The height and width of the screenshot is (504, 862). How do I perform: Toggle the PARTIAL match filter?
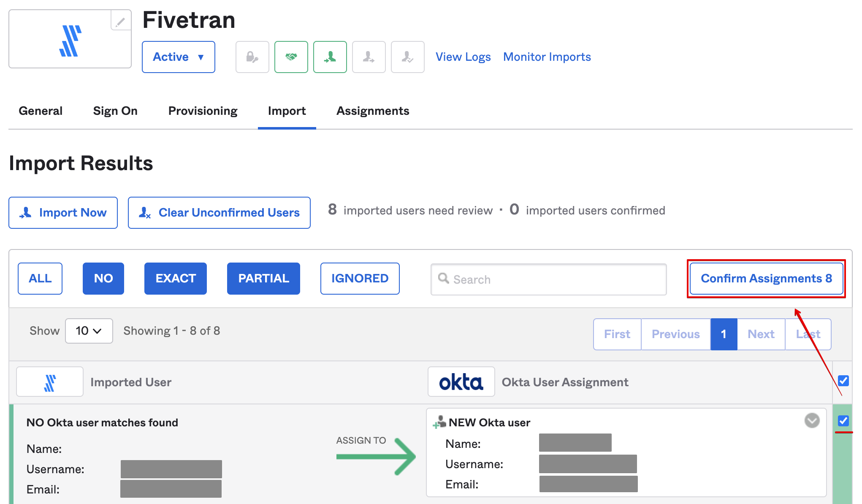(263, 279)
